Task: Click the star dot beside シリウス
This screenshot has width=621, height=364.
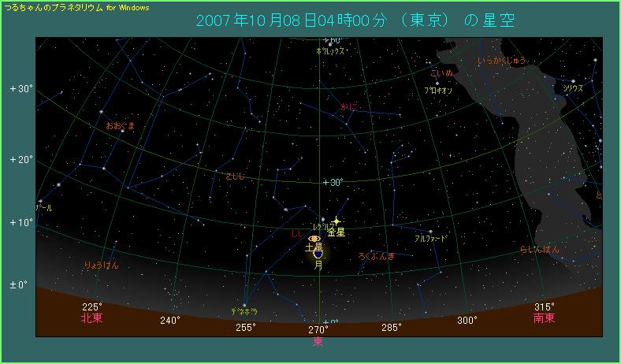Action: pos(573,81)
